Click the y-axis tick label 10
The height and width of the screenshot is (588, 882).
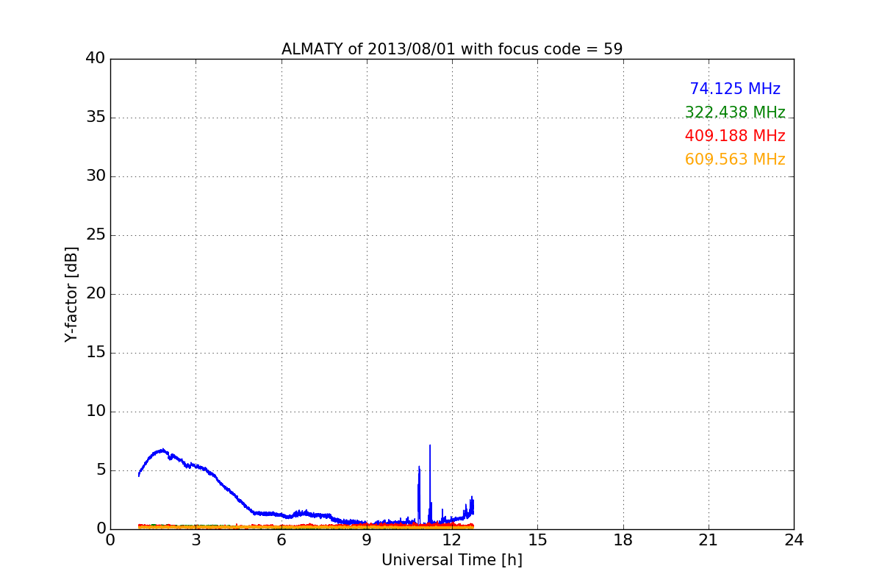96,412
